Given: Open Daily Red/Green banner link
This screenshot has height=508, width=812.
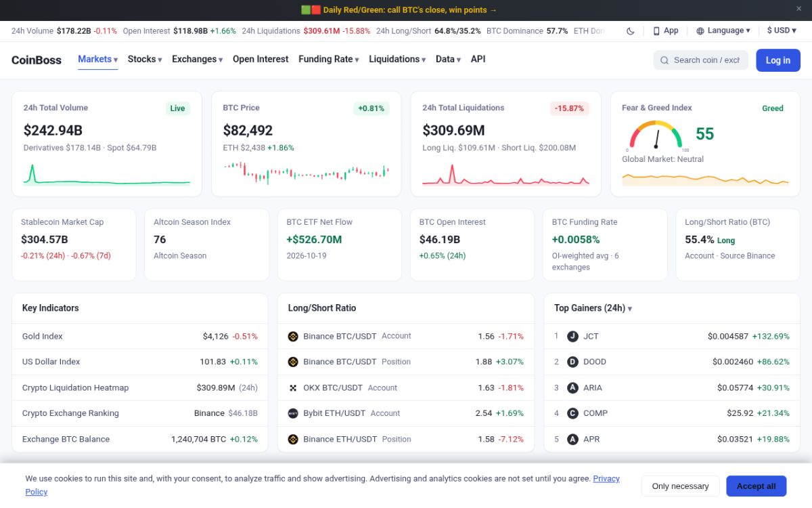Looking at the screenshot, I should pyautogui.click(x=399, y=9).
